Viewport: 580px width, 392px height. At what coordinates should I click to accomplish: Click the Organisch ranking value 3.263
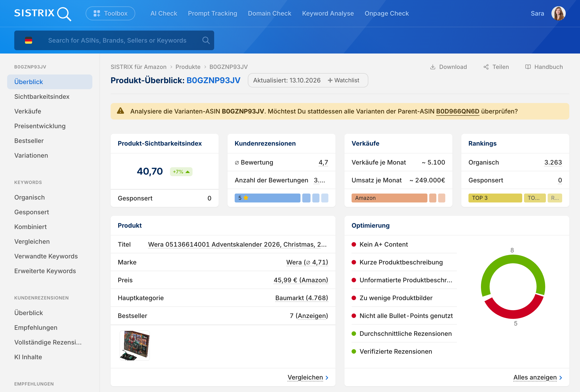pyautogui.click(x=553, y=162)
